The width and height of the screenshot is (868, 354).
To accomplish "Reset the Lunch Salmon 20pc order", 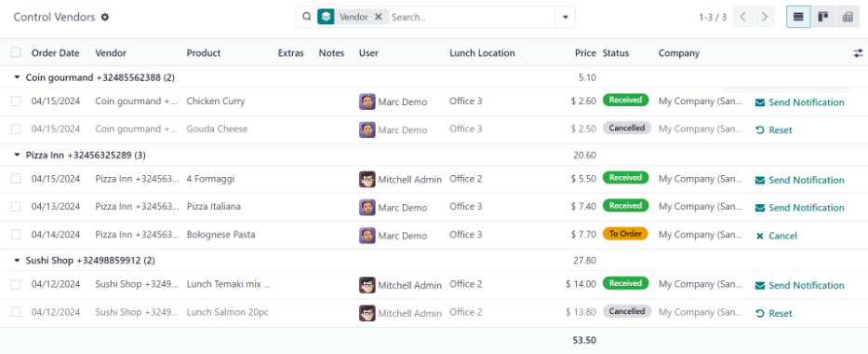I will 774,314.
